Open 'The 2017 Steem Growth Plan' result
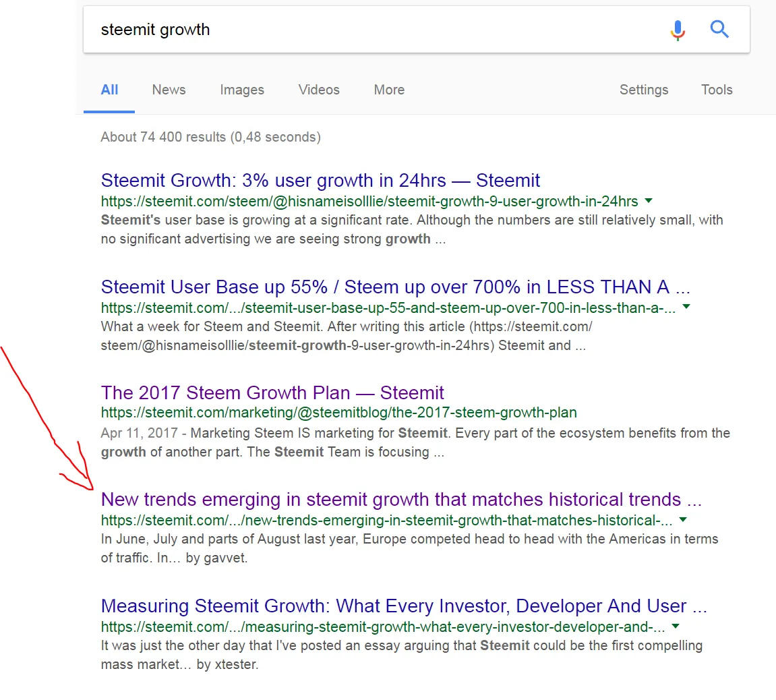Screen dimensions: 776x700 (272, 392)
